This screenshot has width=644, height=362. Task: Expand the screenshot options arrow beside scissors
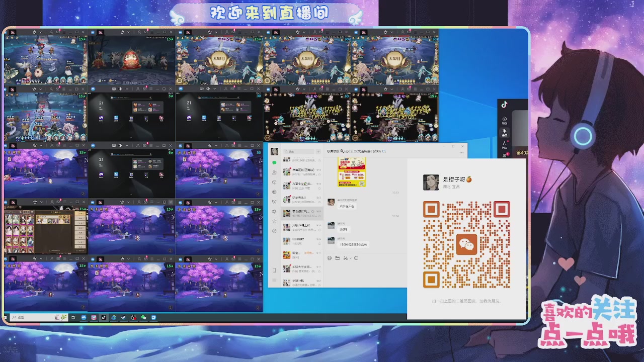pos(350,258)
